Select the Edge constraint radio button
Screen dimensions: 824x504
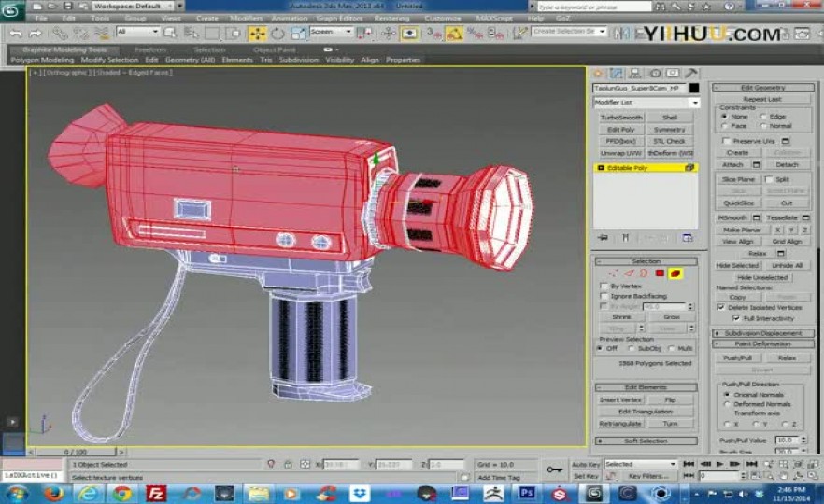click(762, 116)
